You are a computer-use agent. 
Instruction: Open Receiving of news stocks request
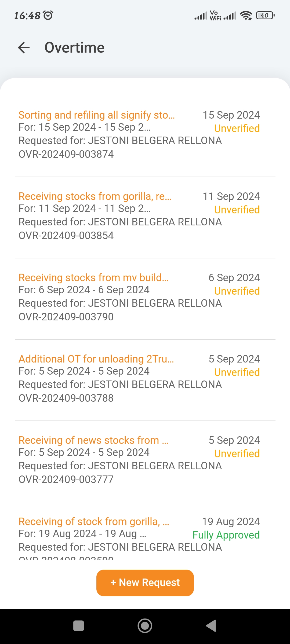tap(93, 440)
